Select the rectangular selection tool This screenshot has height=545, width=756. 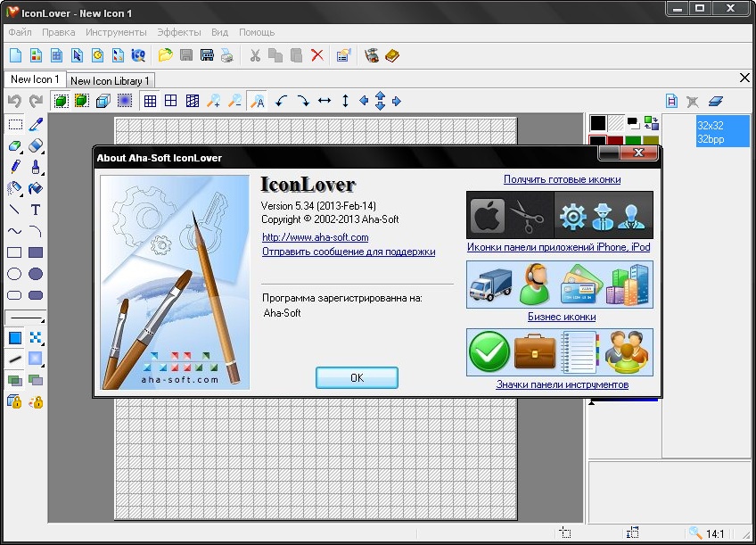15,125
